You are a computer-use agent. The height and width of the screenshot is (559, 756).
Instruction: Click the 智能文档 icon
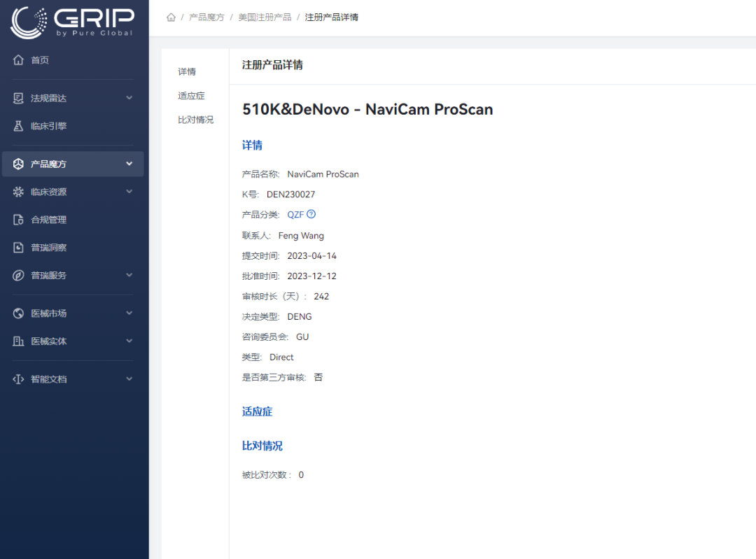pyautogui.click(x=18, y=379)
